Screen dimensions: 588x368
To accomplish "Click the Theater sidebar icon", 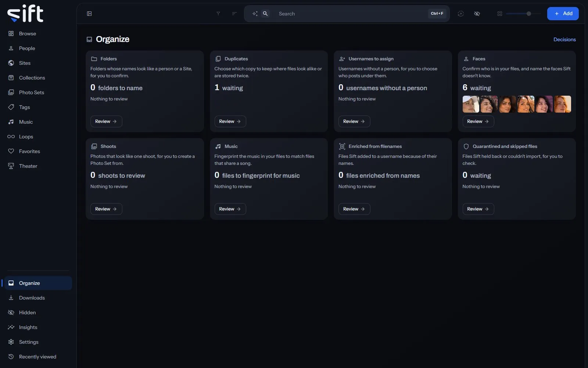I will (x=11, y=166).
